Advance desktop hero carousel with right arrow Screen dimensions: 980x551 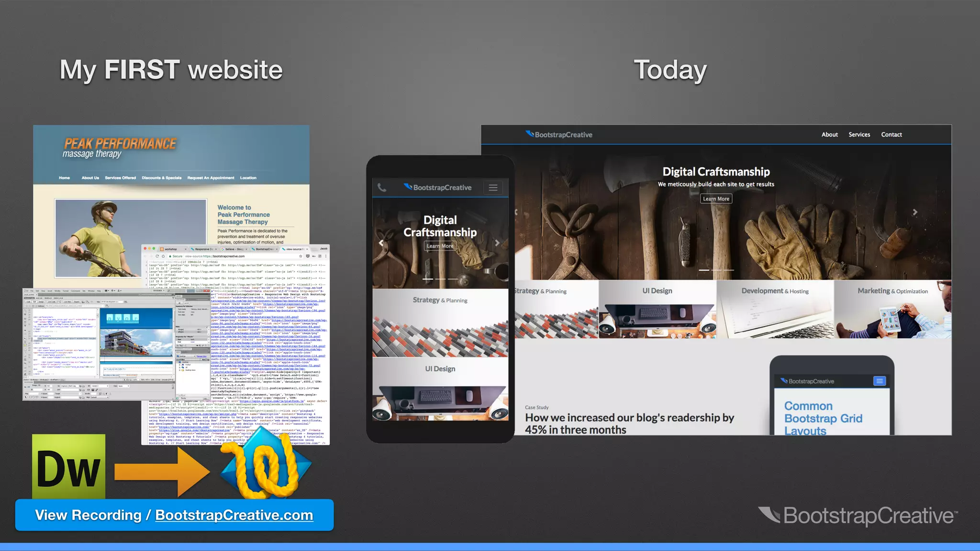[915, 212]
